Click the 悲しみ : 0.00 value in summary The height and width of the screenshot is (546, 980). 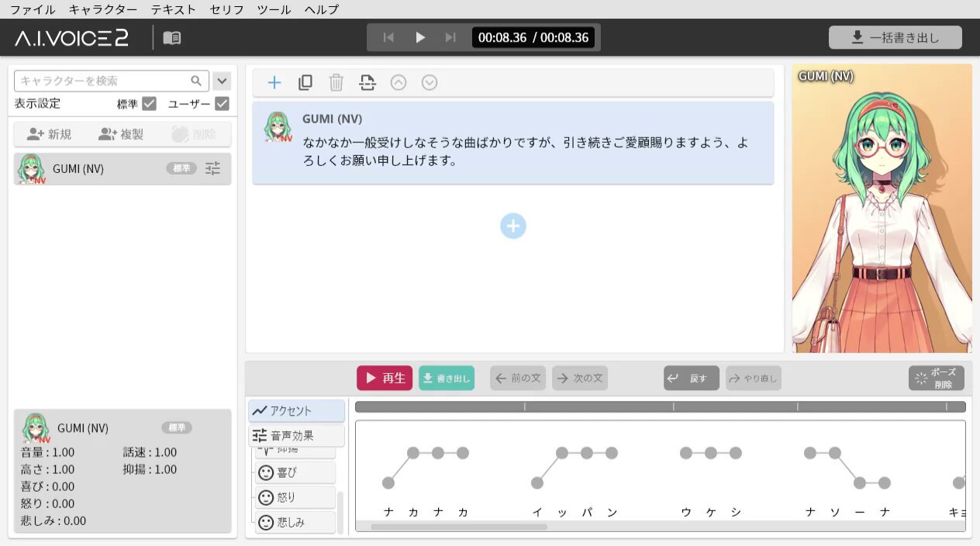click(x=53, y=520)
